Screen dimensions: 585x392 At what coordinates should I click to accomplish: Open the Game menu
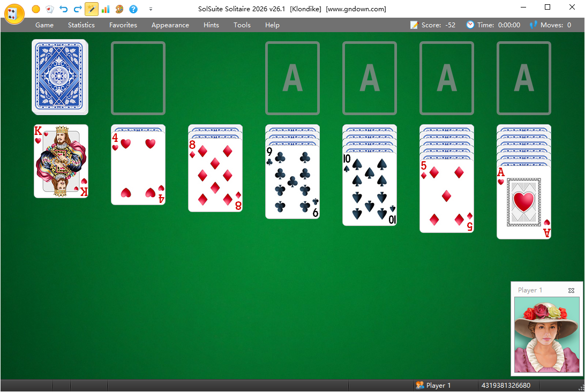click(44, 25)
